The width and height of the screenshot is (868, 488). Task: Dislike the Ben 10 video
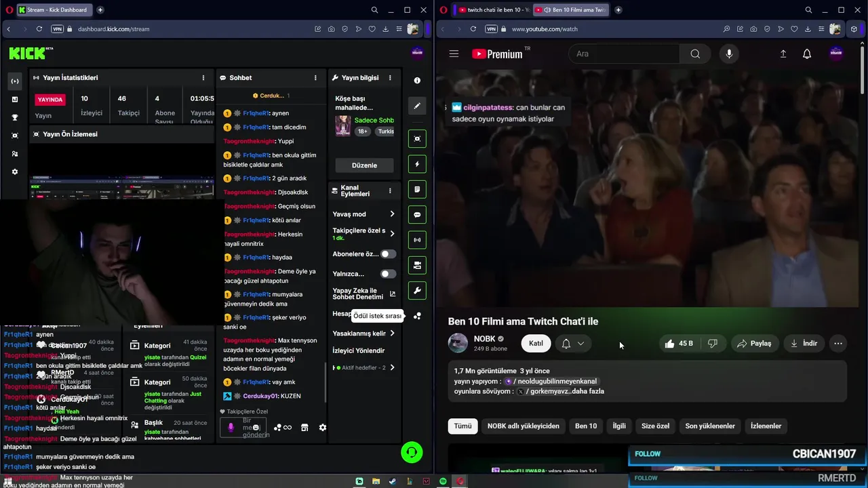(712, 344)
